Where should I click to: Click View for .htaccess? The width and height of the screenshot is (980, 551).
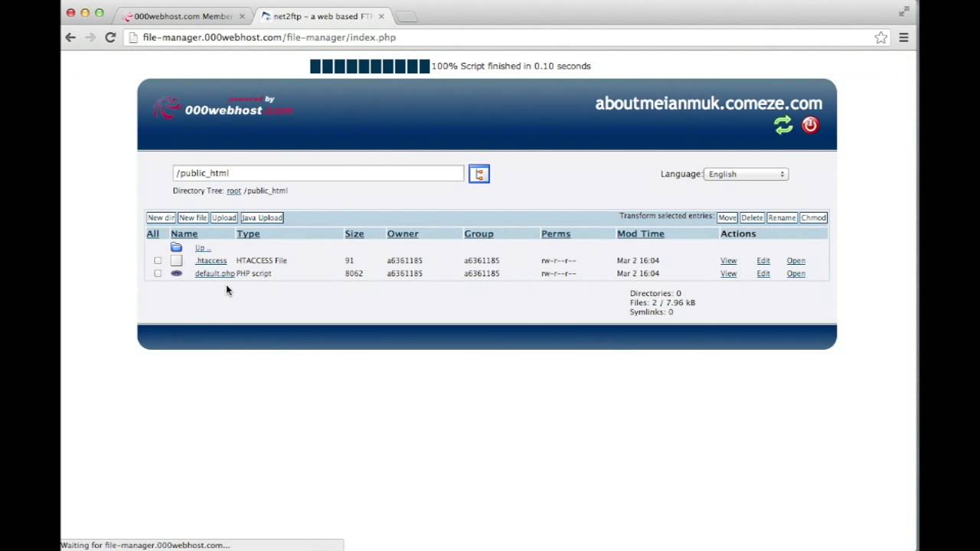728,260
